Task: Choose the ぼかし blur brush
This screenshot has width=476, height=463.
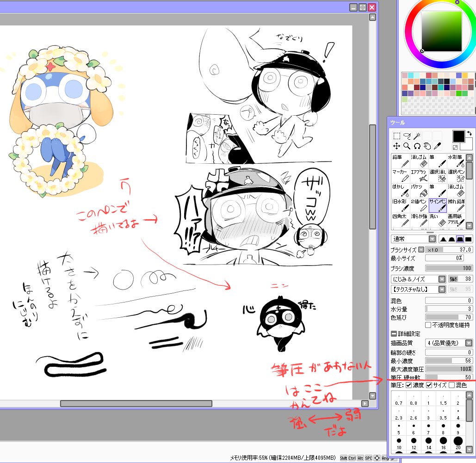Action: point(401,191)
